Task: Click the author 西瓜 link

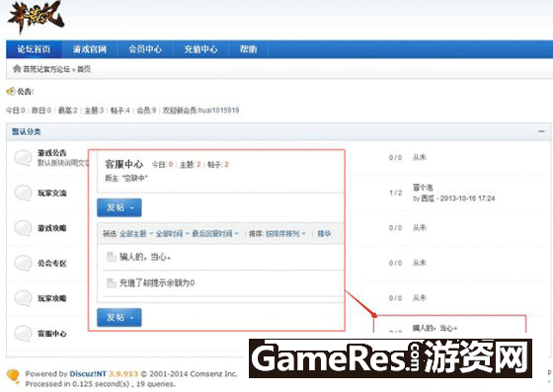Action: point(428,198)
